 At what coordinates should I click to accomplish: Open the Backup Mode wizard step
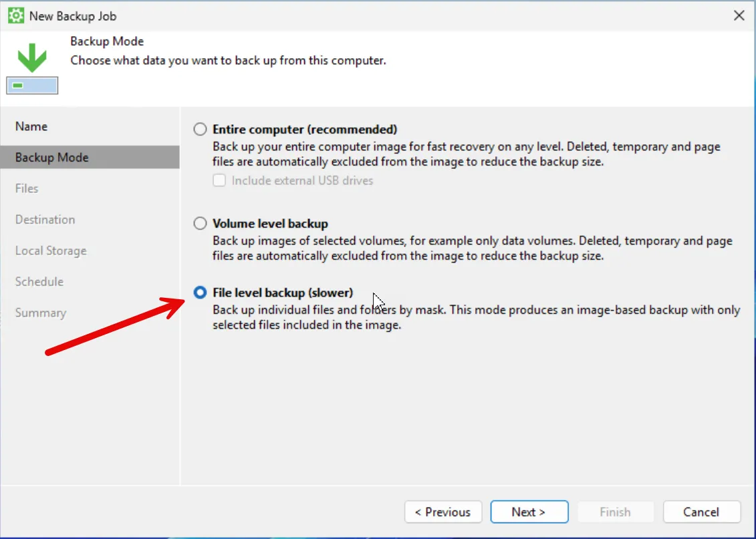tap(52, 158)
